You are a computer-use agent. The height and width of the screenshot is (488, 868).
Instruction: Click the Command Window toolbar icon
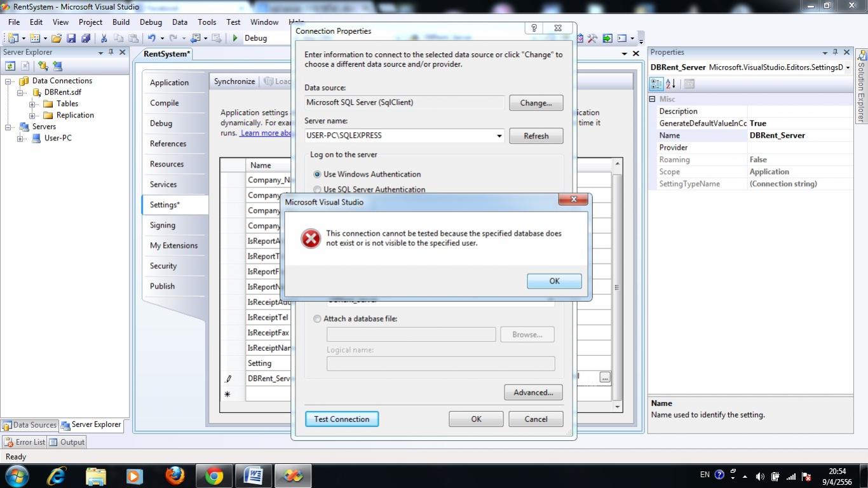pos(622,38)
